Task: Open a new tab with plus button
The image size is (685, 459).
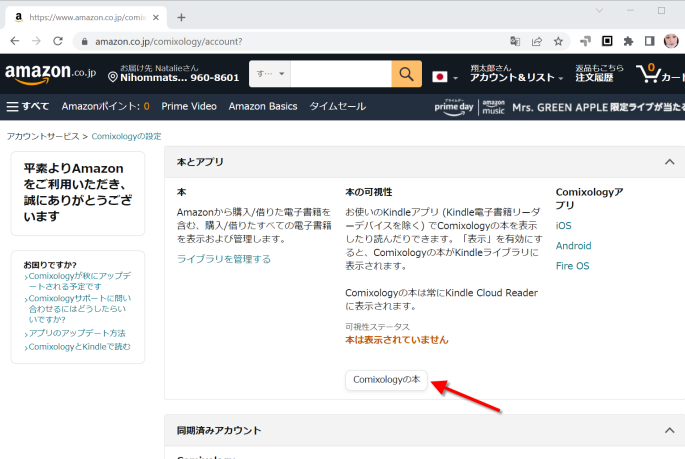Action: pos(181,17)
